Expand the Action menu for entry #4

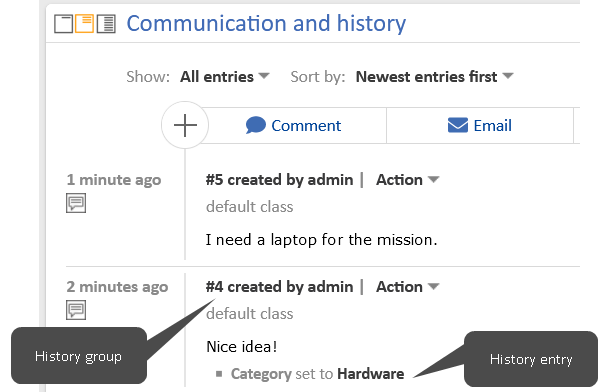click(x=407, y=287)
